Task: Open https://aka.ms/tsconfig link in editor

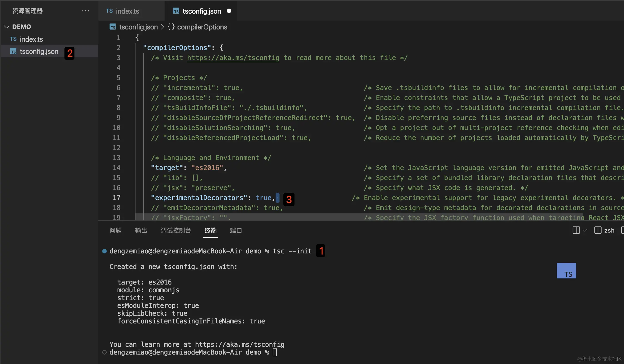Action: pos(233,58)
